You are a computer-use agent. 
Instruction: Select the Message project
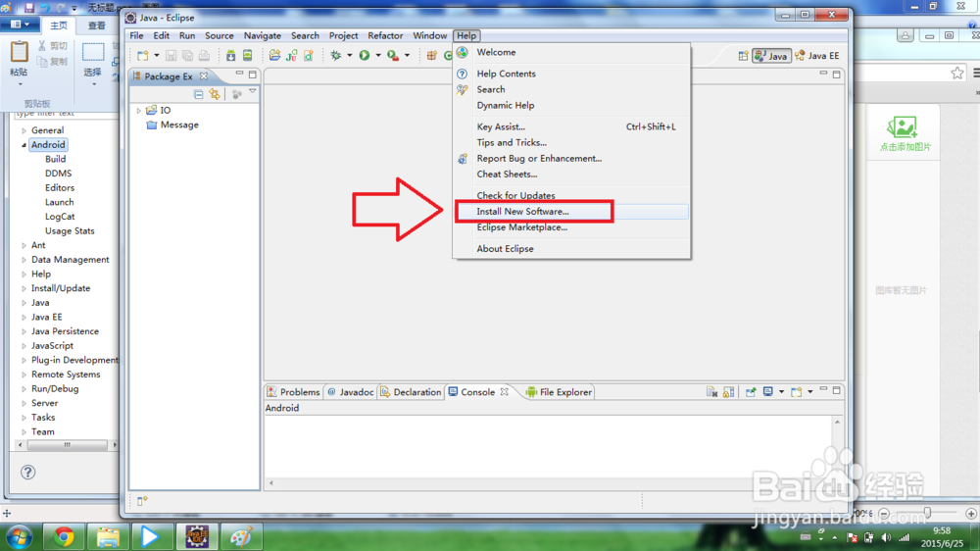point(172,125)
